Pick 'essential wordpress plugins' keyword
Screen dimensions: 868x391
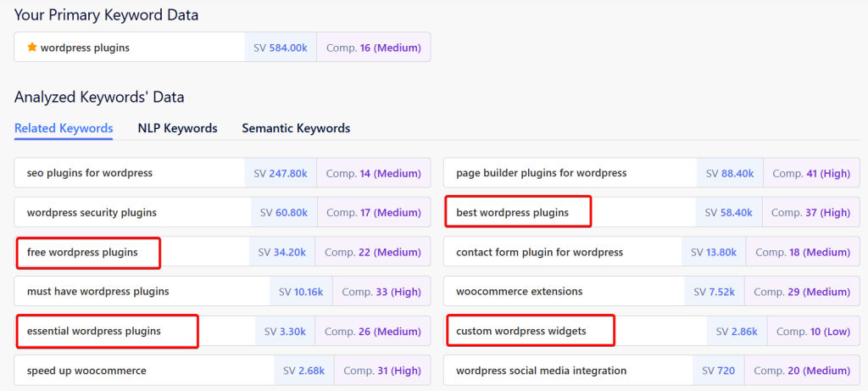coord(93,331)
